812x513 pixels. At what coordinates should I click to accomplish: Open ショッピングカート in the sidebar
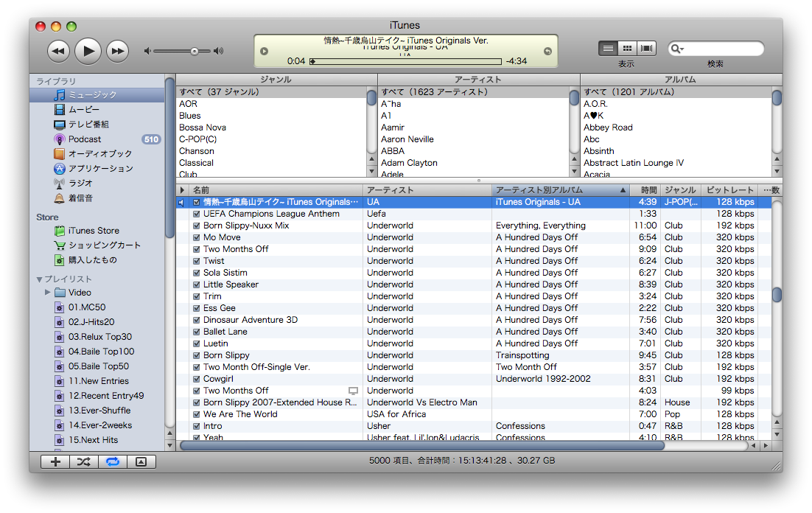point(97,245)
